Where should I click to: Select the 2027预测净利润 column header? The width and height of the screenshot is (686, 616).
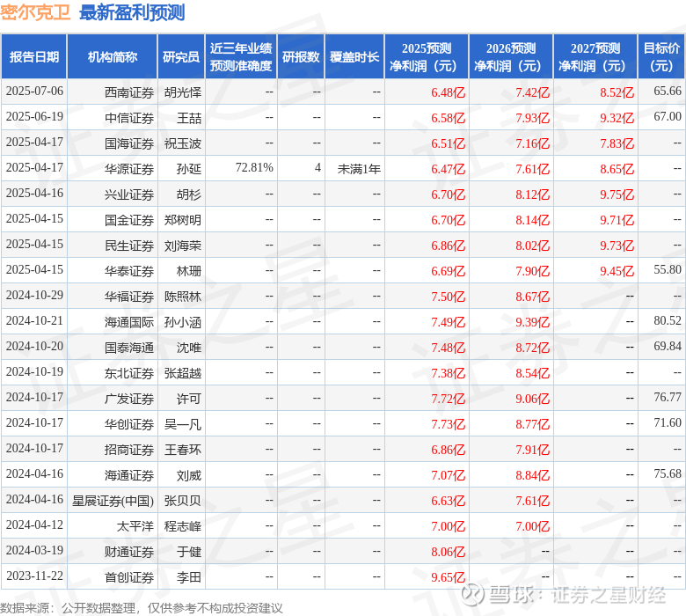(595, 57)
